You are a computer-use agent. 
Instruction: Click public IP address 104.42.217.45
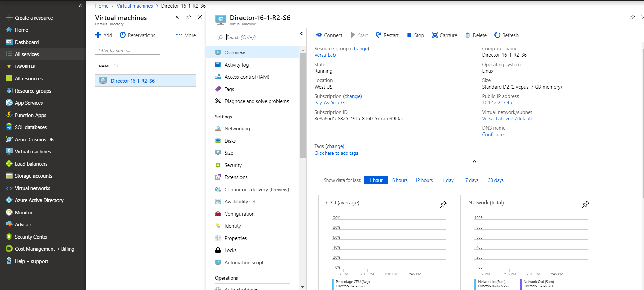tap(497, 103)
